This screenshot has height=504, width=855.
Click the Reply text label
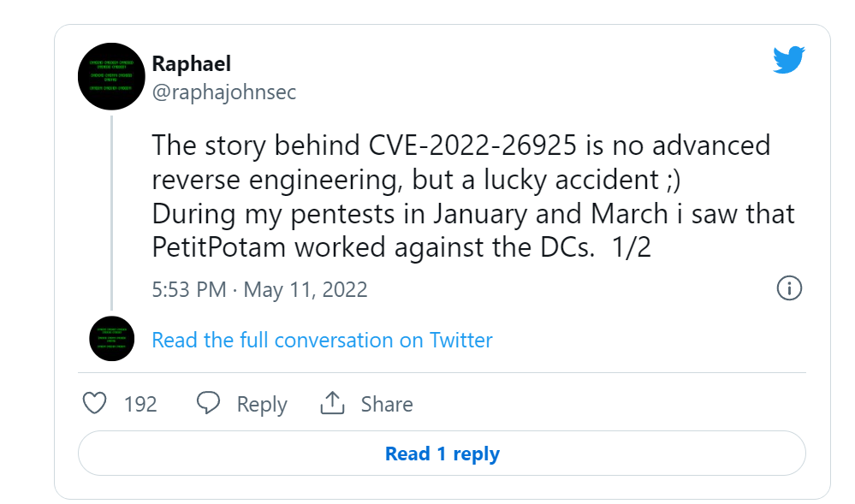[x=262, y=404]
